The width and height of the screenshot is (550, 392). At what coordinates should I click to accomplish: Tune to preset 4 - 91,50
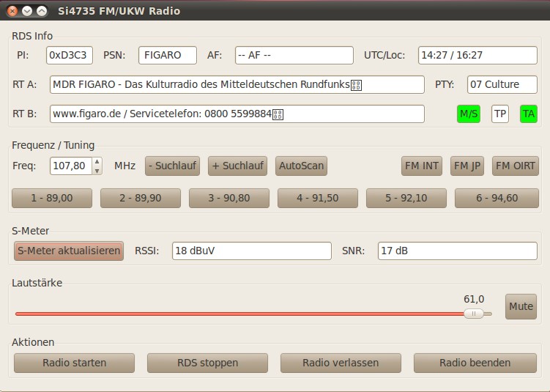pos(318,198)
